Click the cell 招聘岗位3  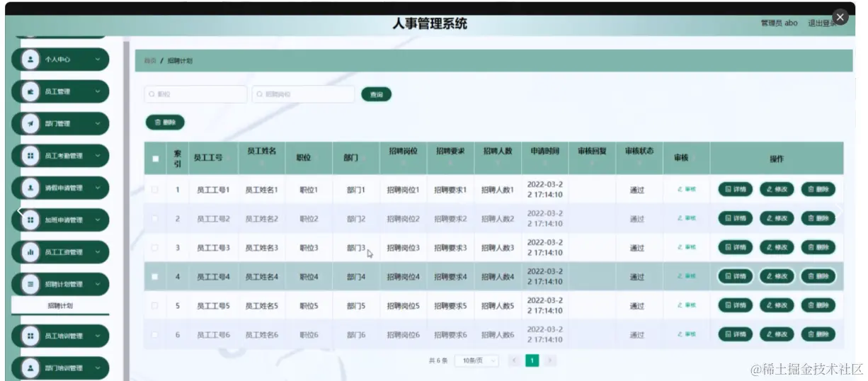click(x=403, y=248)
